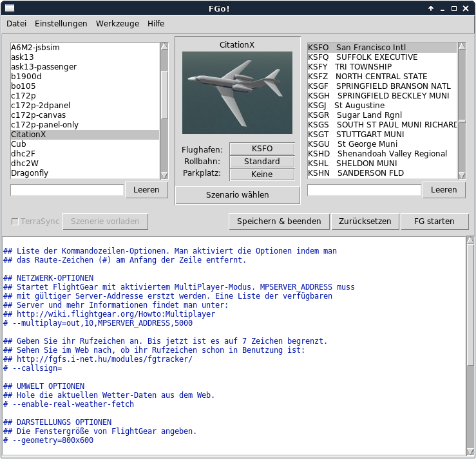Image resolution: width=476 pixels, height=459 pixels.
Task: Click Speichern & beenden button
Action: pos(279,221)
